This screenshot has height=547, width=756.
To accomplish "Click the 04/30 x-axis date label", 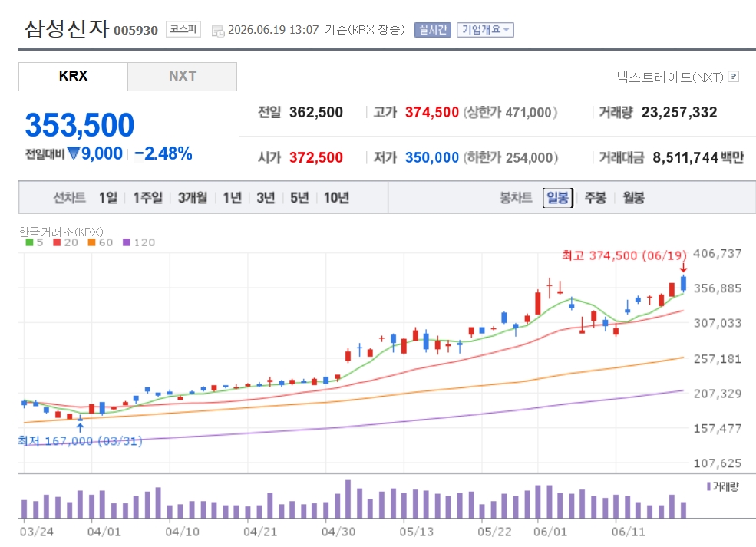I will 338,532.
